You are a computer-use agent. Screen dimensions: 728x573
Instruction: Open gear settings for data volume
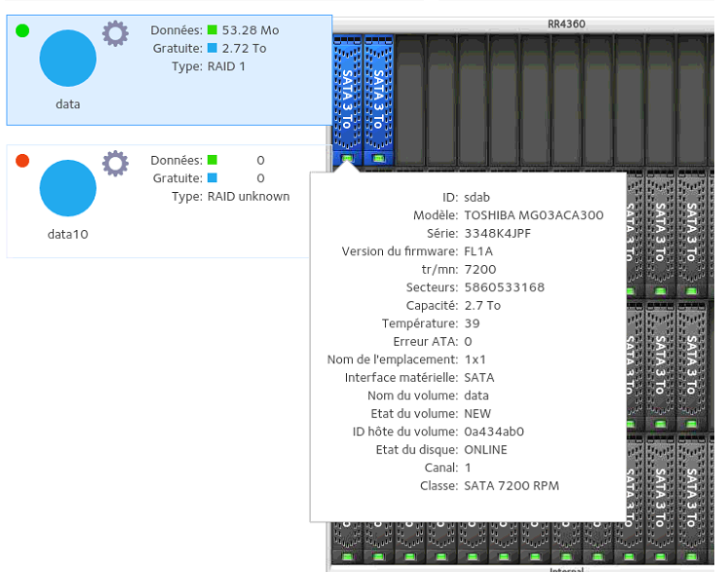(115, 33)
